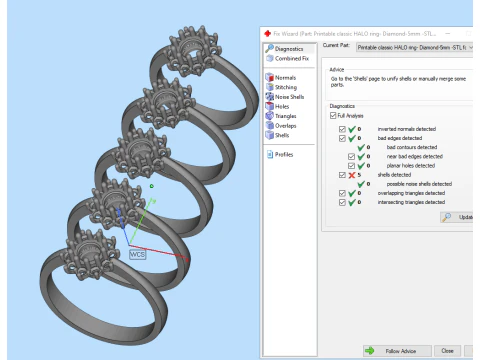Screen dimensions: 480x360
Task: Click the Shells icon
Action: pos(269,135)
